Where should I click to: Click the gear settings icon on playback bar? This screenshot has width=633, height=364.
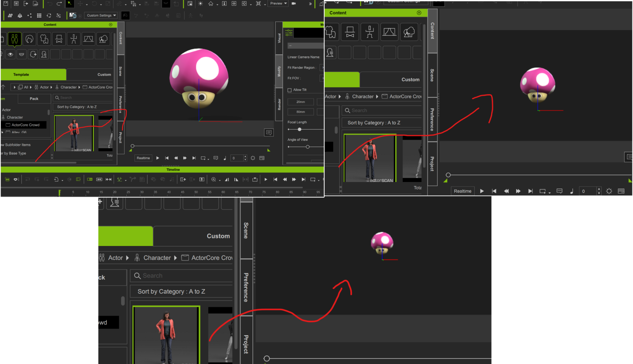click(x=253, y=158)
